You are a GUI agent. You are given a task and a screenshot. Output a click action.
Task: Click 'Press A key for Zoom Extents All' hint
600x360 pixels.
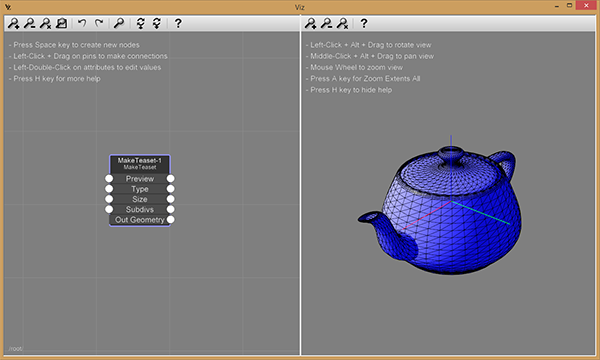(x=363, y=78)
